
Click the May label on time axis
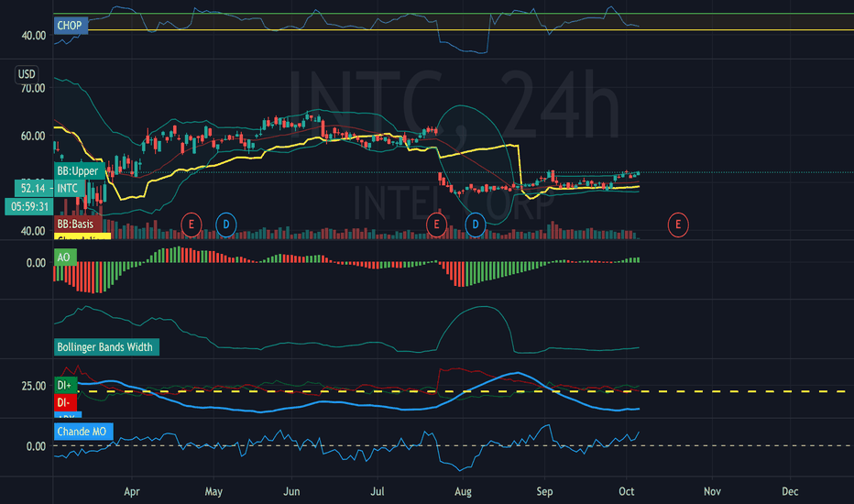click(x=213, y=491)
